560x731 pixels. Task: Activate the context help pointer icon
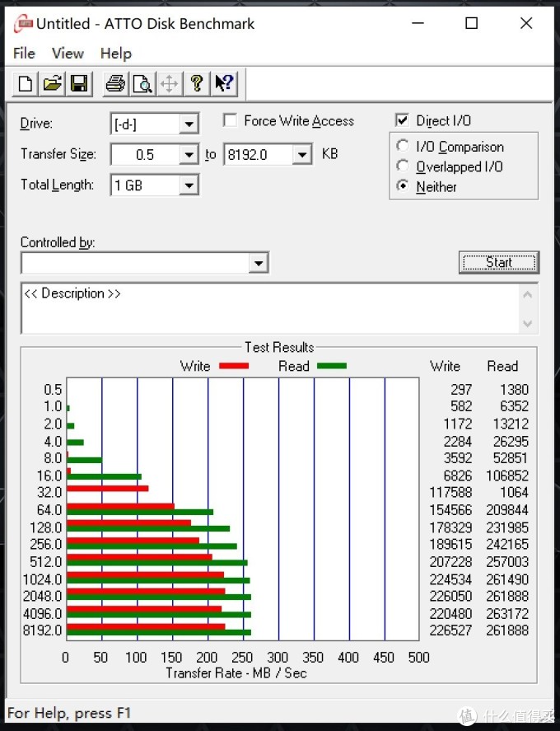224,84
